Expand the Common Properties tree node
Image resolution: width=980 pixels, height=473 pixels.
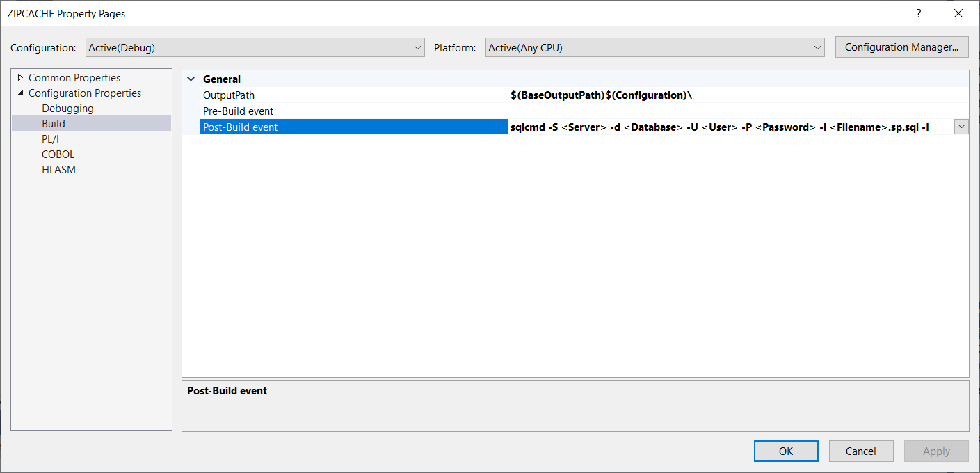pos(19,77)
